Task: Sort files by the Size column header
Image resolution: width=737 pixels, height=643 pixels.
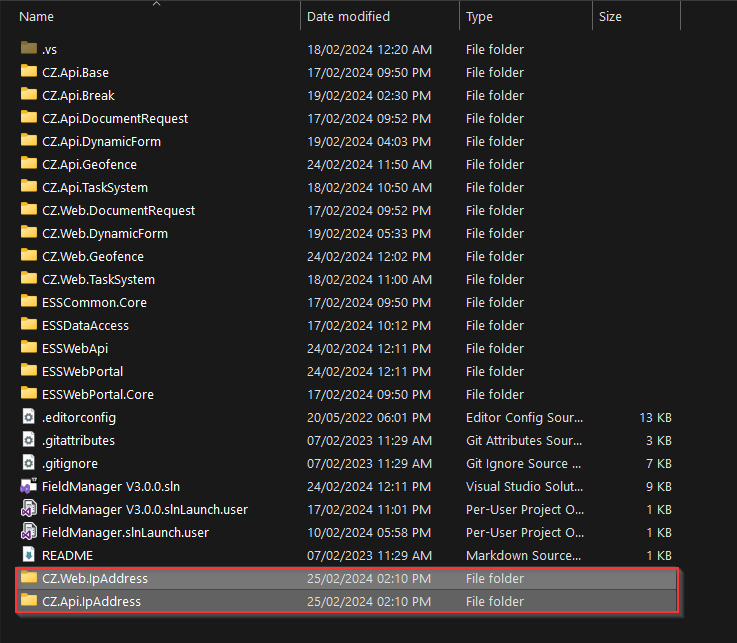Action: point(610,16)
